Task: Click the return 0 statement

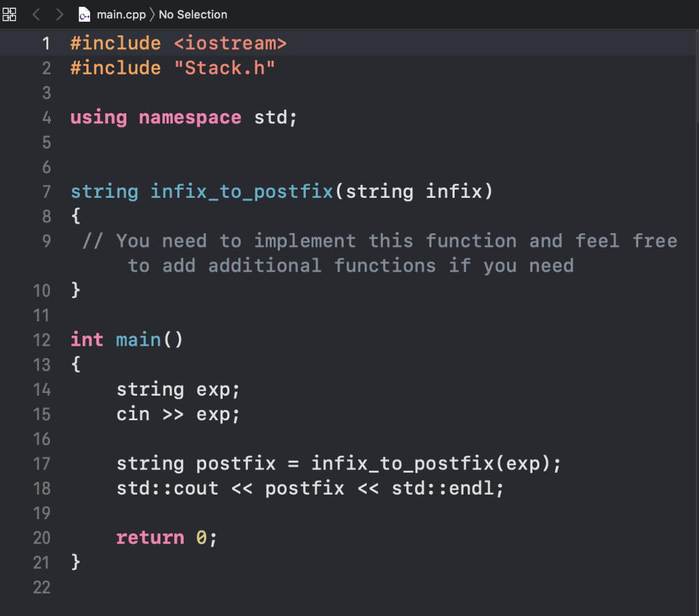Action: [x=166, y=538]
